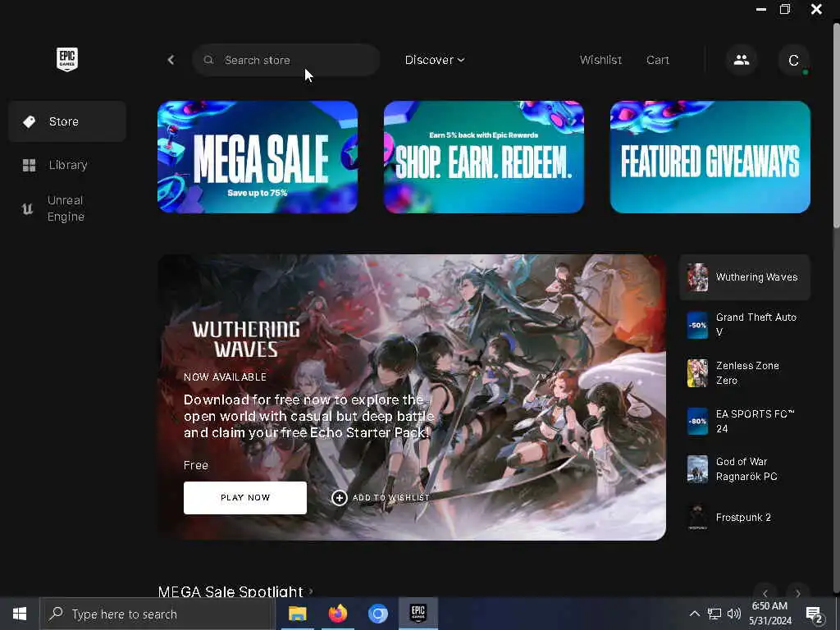The height and width of the screenshot is (630, 840).
Task: Click Windows taskbar search box
Action: (x=157, y=614)
